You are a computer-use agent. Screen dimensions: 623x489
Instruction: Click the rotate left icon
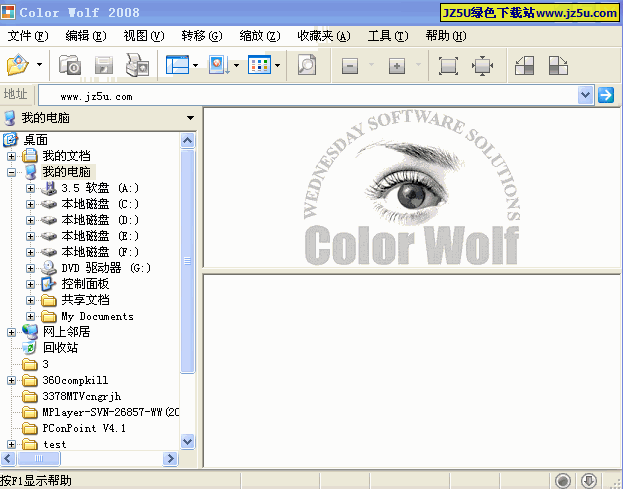point(524,66)
